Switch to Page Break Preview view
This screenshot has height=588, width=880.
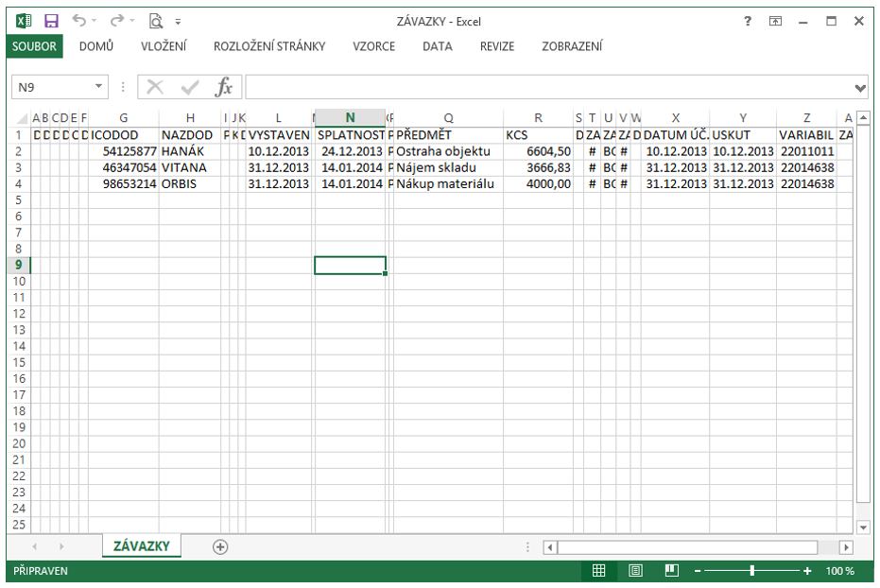point(672,571)
